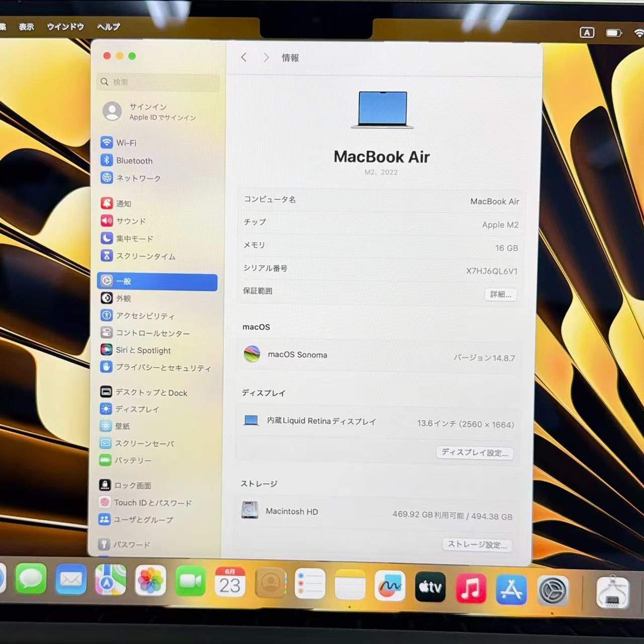This screenshot has width=644, height=644.
Task: Open Bluetooth settings in sidebar
Action: pyautogui.click(x=127, y=160)
